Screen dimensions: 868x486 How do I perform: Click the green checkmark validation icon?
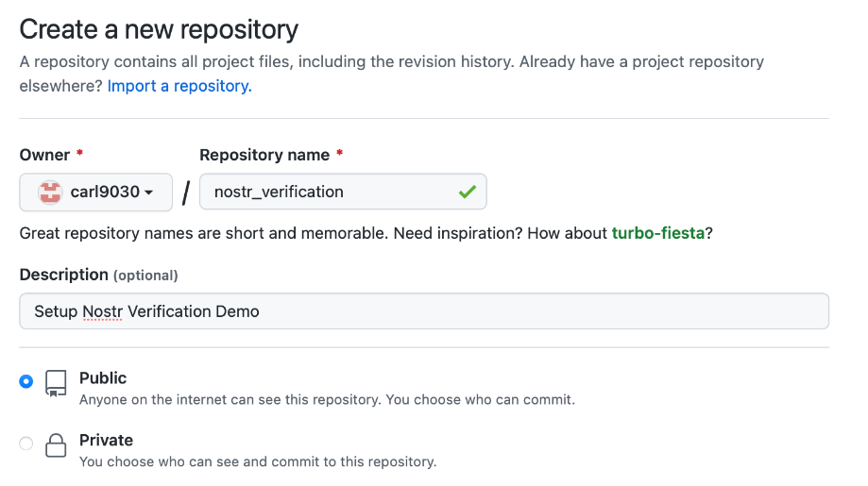(468, 192)
